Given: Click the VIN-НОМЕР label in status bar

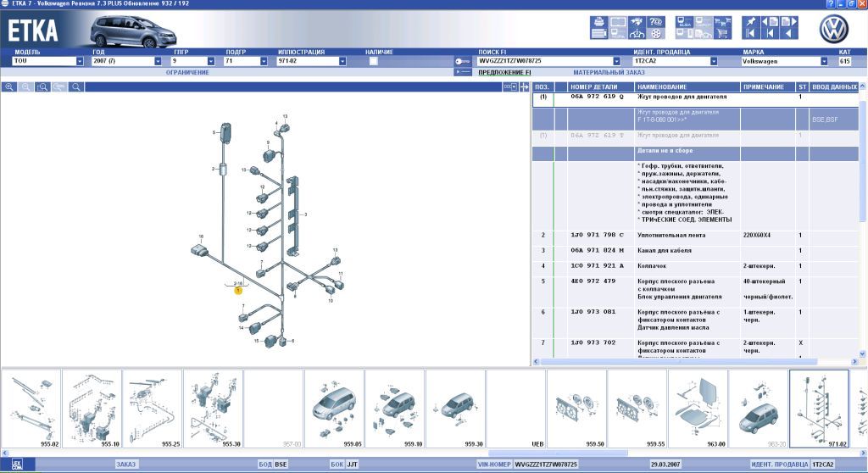Looking at the screenshot, I should click(494, 465).
